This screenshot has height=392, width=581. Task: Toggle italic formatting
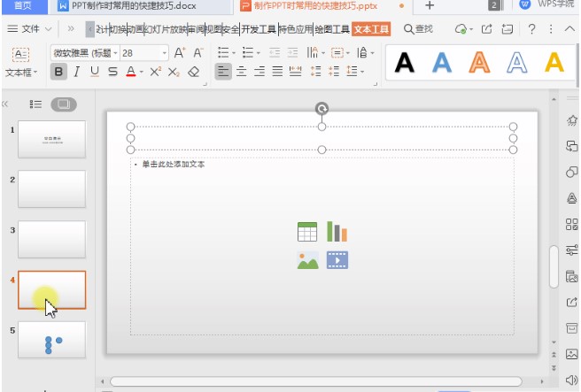click(77, 72)
